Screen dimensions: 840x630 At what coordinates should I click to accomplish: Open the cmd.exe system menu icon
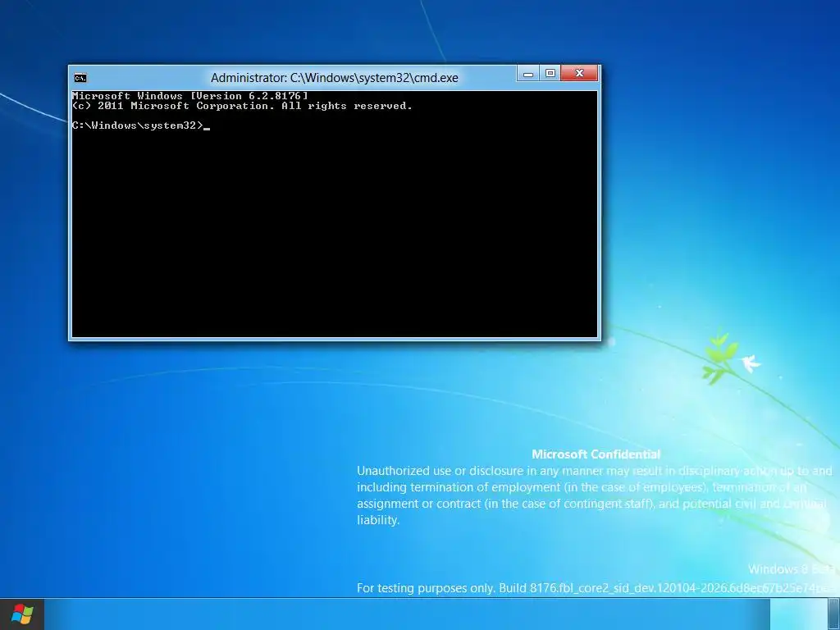pos(80,78)
